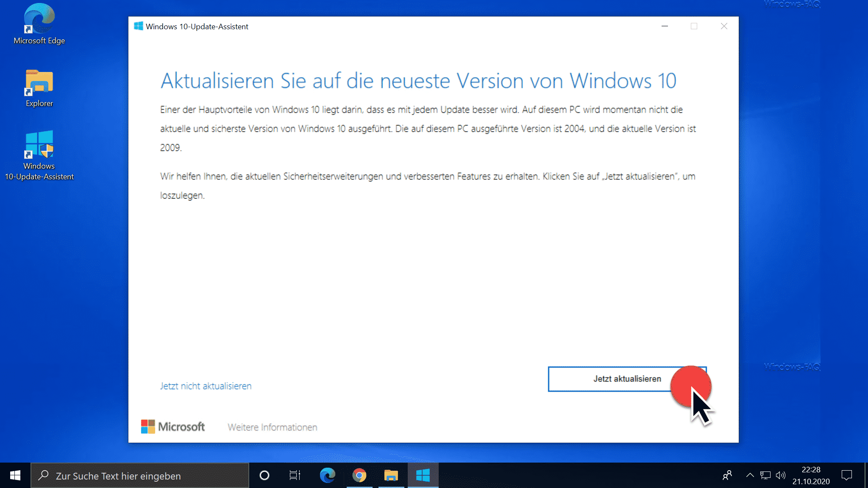
Task: Click the Microsoft logo in dialog footer
Action: pos(172,427)
